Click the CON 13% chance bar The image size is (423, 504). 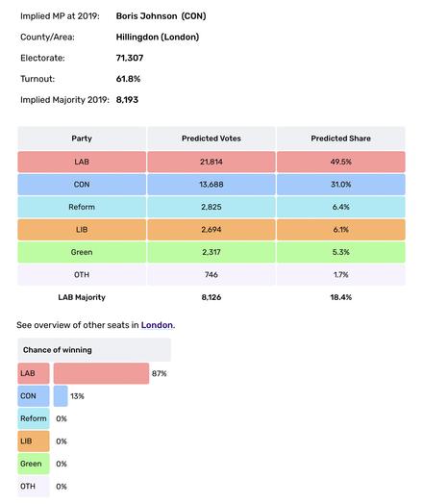tap(61, 396)
